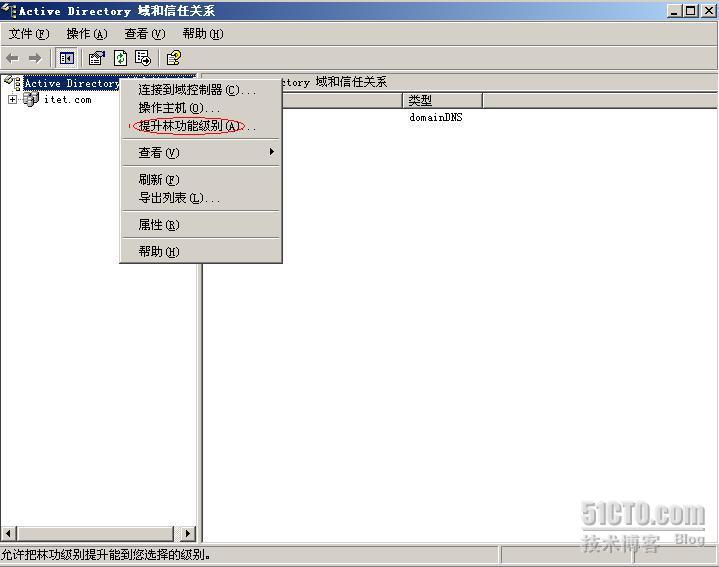
Task: Minimize the Active Directory window
Action: (x=674, y=11)
